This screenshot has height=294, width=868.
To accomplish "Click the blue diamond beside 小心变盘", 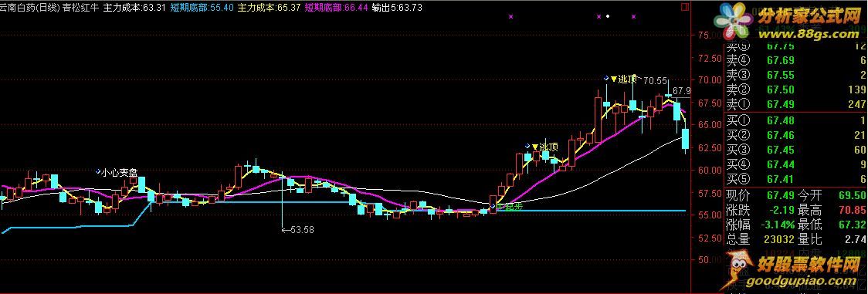I will [98, 171].
